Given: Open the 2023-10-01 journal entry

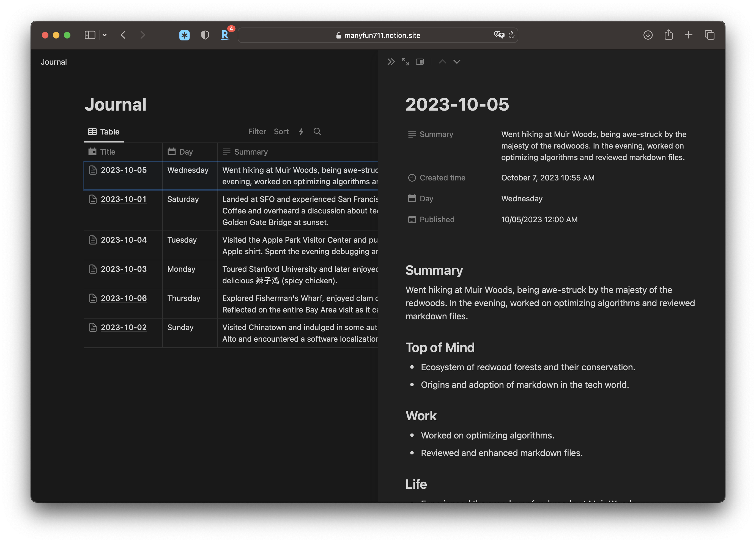Looking at the screenshot, I should [x=123, y=199].
